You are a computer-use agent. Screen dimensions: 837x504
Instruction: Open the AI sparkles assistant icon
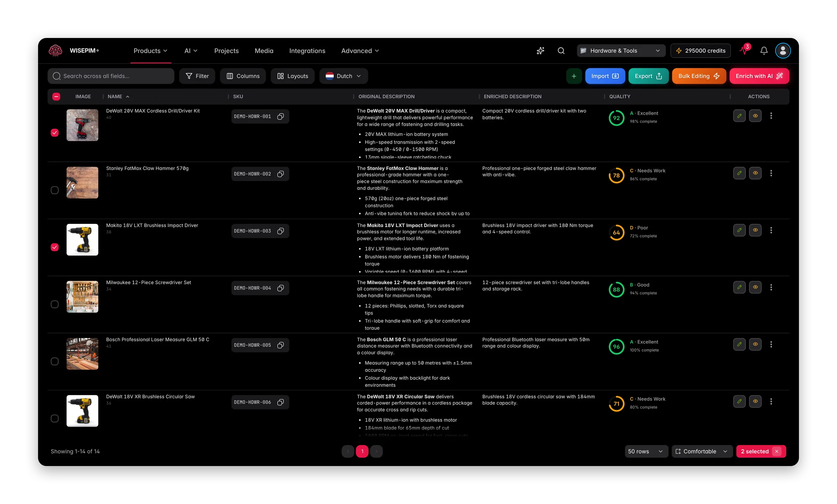(541, 51)
